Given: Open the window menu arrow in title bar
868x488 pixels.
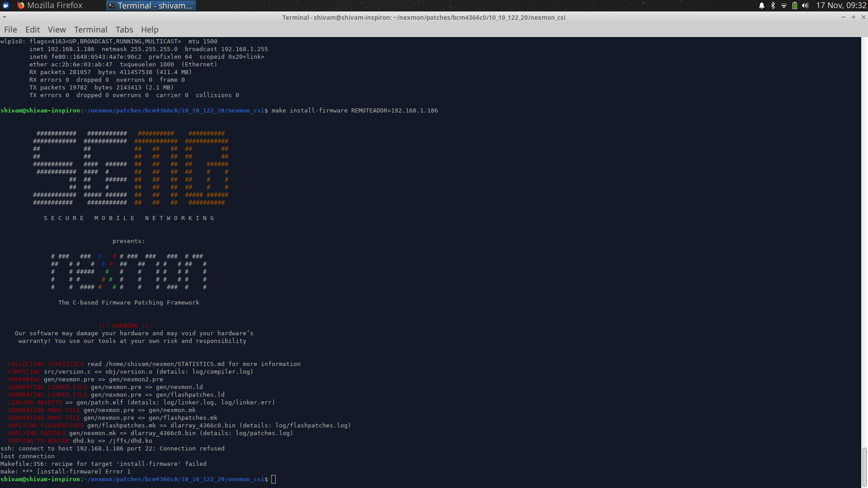Looking at the screenshot, I should (5, 17).
